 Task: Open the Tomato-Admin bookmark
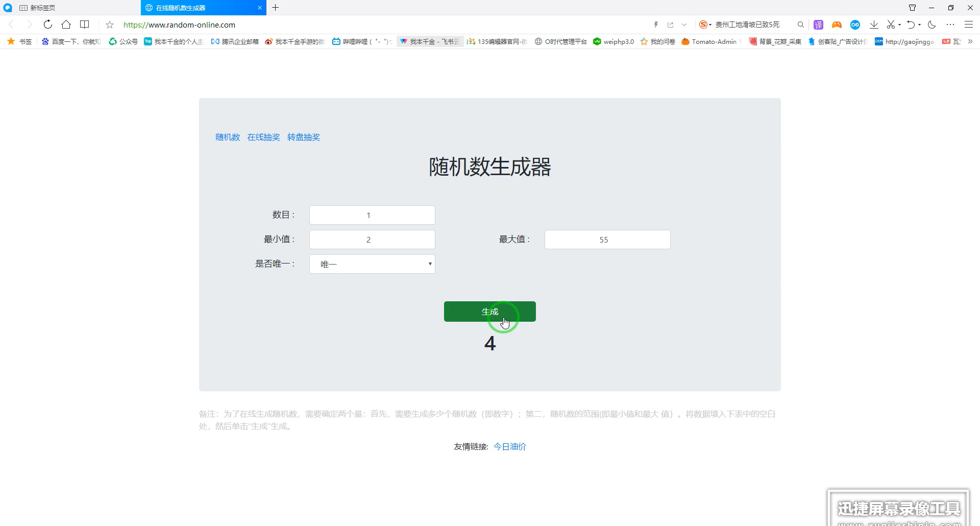[709, 41]
